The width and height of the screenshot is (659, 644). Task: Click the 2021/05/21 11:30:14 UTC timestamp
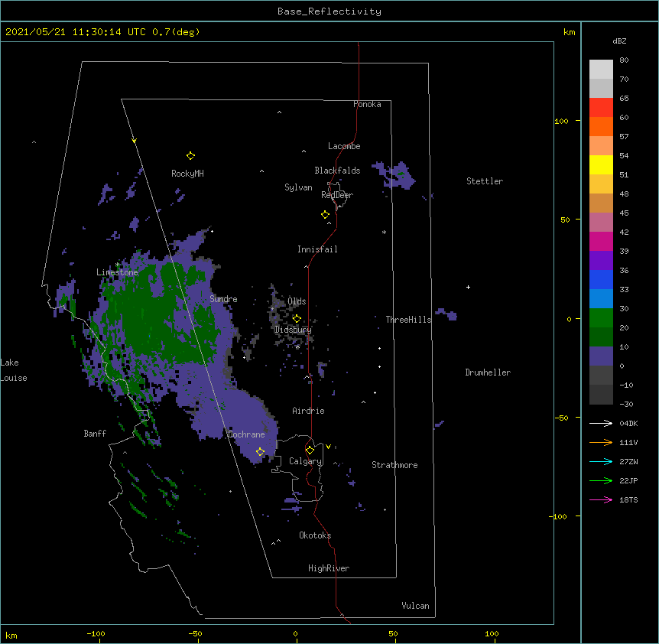(x=76, y=32)
